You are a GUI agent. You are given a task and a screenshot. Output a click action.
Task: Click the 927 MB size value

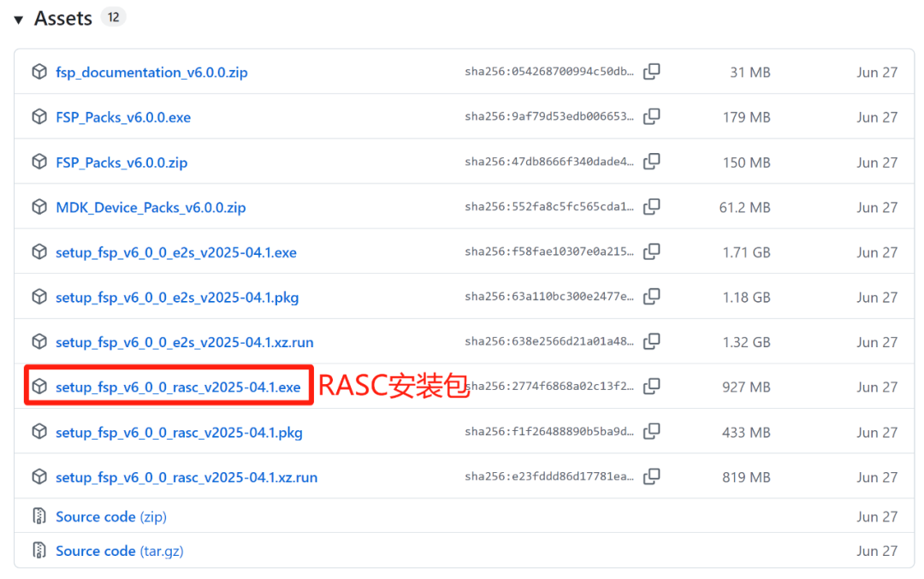click(x=747, y=387)
